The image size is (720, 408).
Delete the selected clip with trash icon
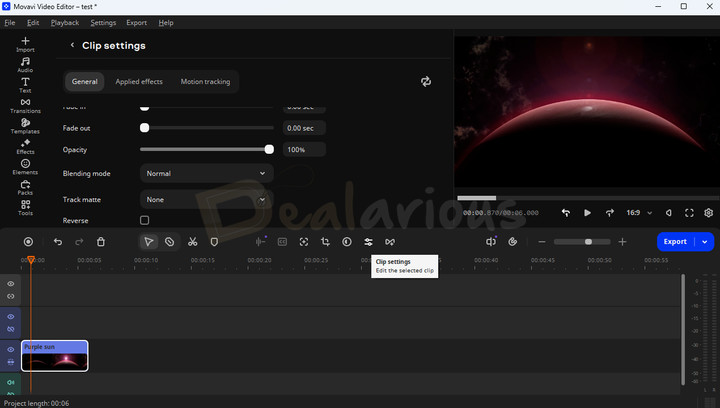pyautogui.click(x=101, y=242)
